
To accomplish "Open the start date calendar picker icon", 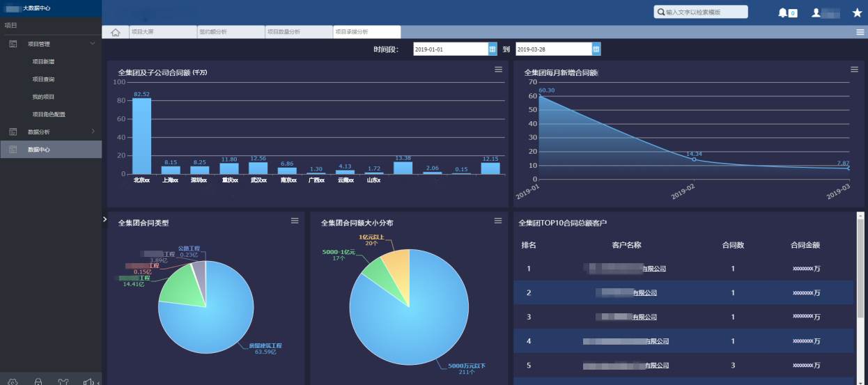I will (493, 49).
